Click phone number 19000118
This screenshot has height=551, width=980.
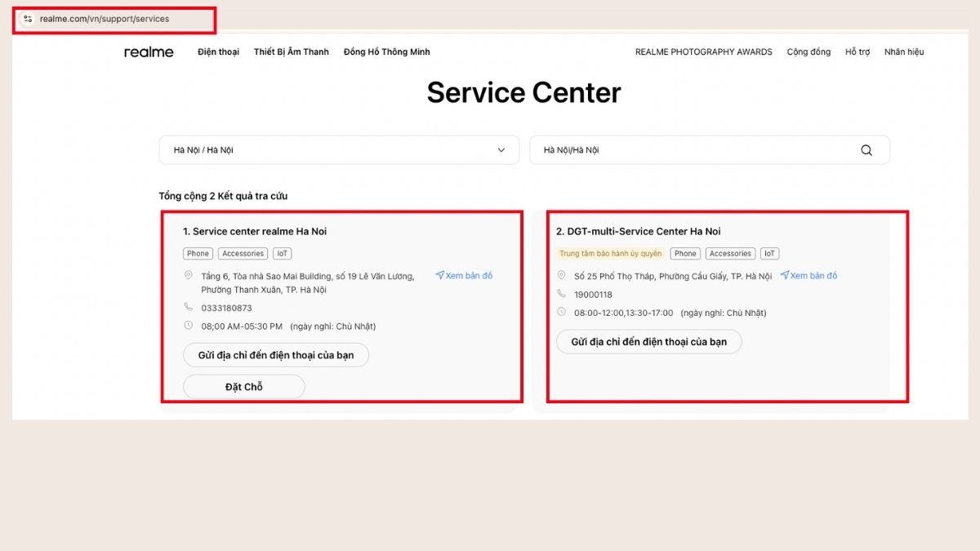click(x=594, y=295)
